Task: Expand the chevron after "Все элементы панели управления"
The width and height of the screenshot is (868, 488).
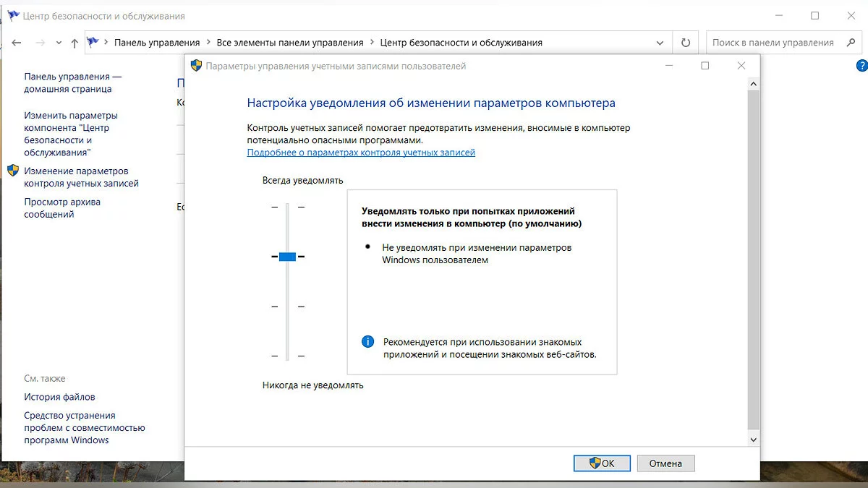Action: 372,43
